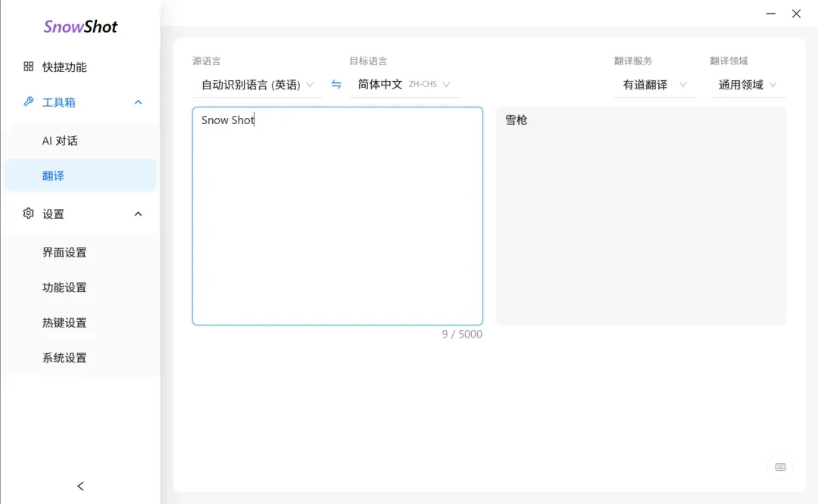Open 快捷功能 menu item
Image resolution: width=818 pixels, height=504 pixels.
coord(80,67)
